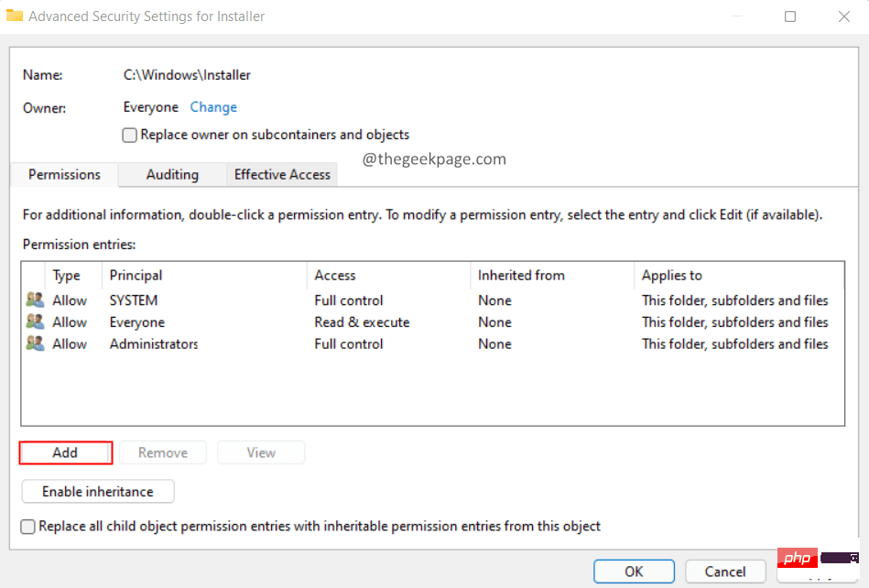Select the Everyone Read & execute entry

[362, 322]
